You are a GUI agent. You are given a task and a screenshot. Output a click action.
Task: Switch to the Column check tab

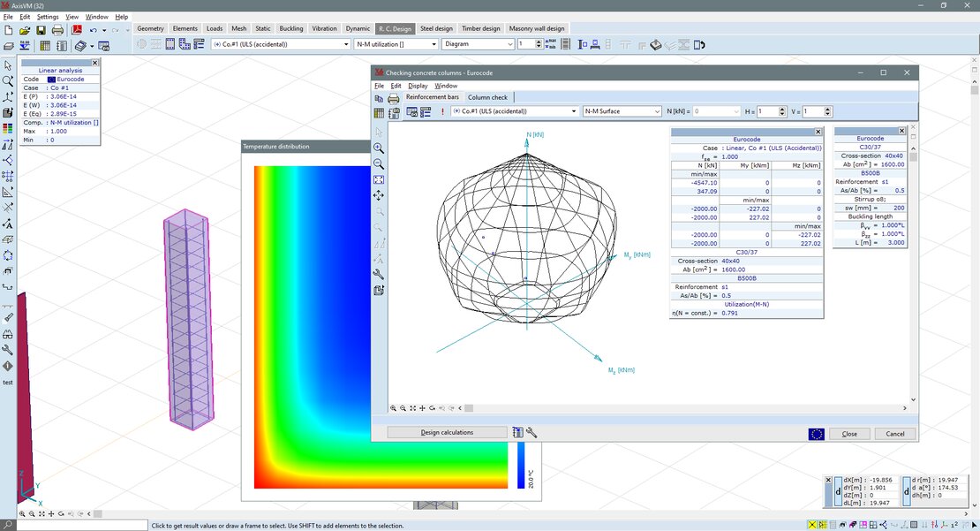coord(487,97)
